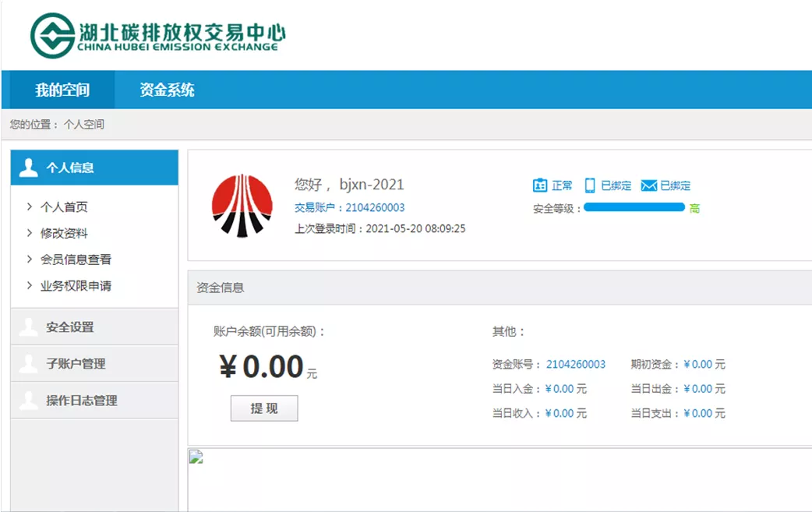The image size is (812, 512).
Task: Expand the 安全设置 sidebar section
Action: (x=70, y=327)
